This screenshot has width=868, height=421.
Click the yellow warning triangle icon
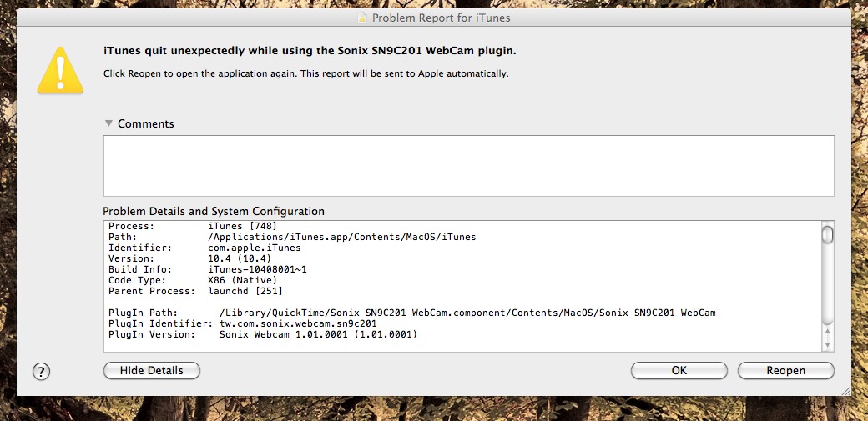60,70
